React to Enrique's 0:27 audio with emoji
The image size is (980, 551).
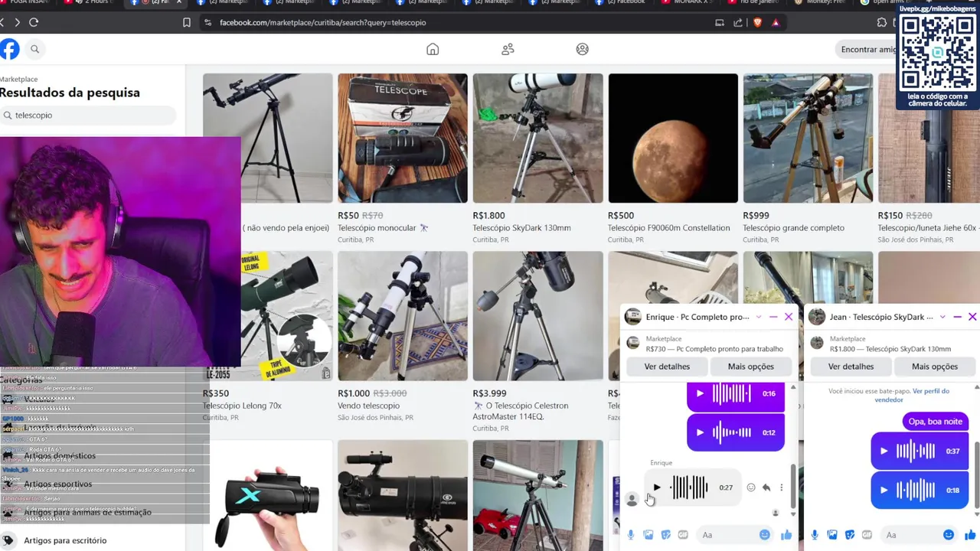(x=751, y=487)
